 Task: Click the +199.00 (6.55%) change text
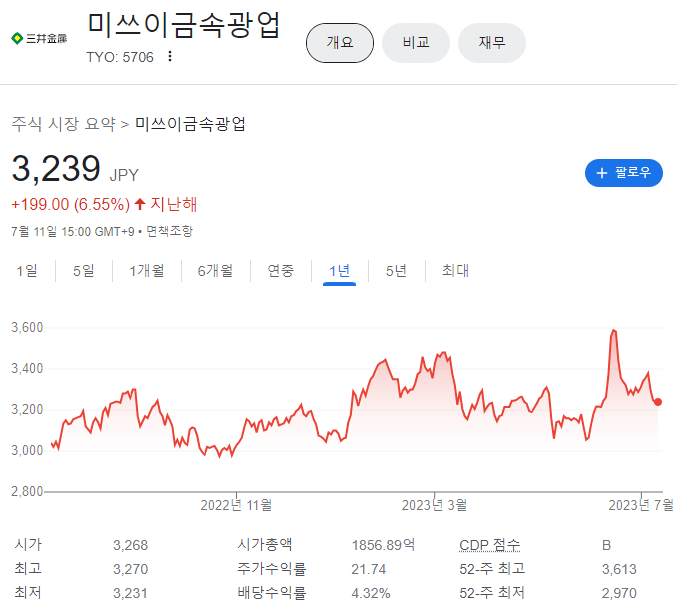pos(70,204)
